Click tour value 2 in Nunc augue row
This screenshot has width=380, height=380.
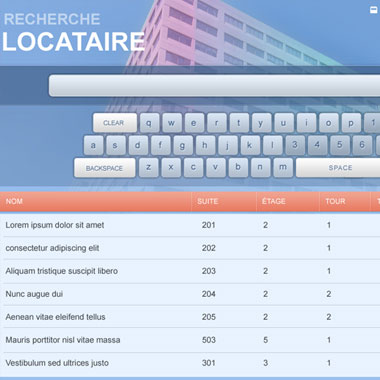coord(329,294)
